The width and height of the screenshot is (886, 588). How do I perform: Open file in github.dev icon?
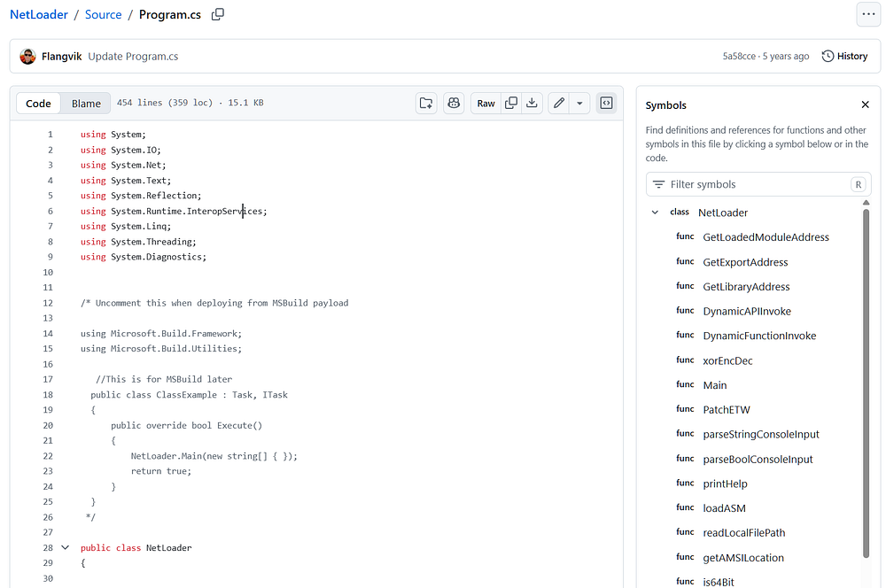426,103
